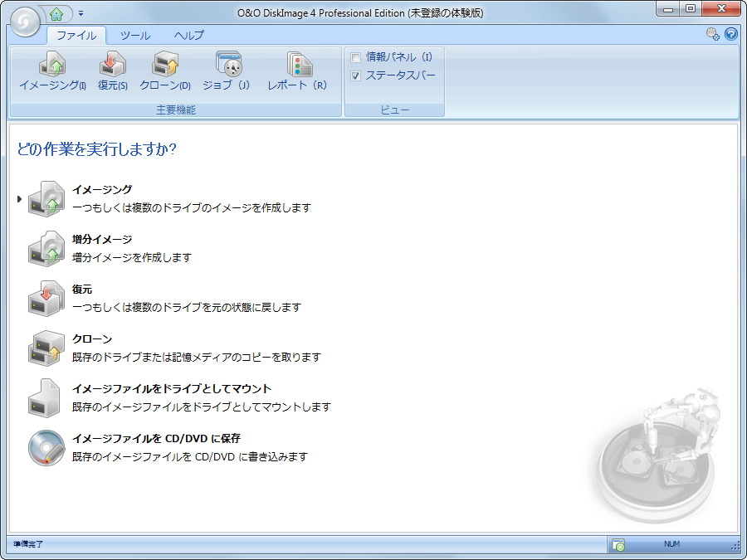Image resolution: width=747 pixels, height=560 pixels.
Task: Click the window resize grip in status bar
Action: [x=735, y=546]
